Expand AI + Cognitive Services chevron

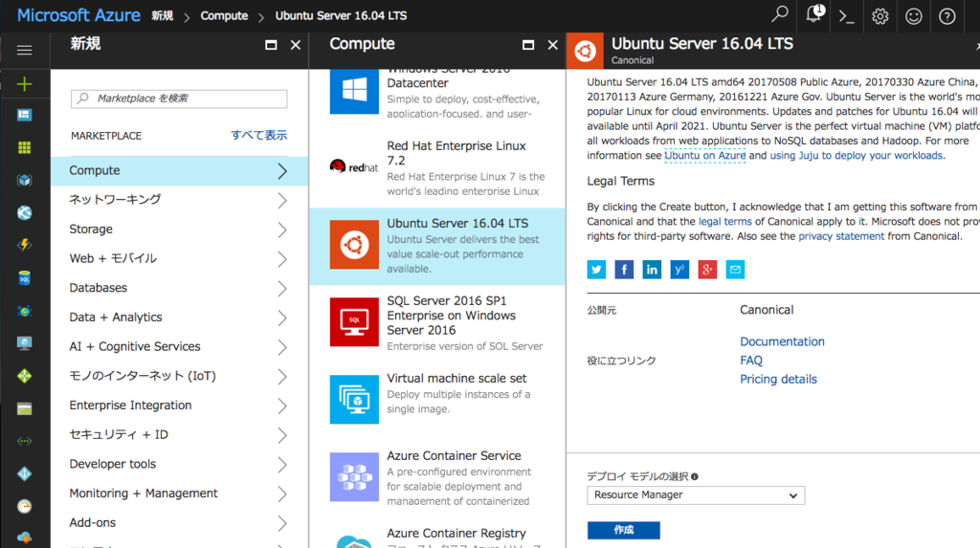[x=282, y=347]
